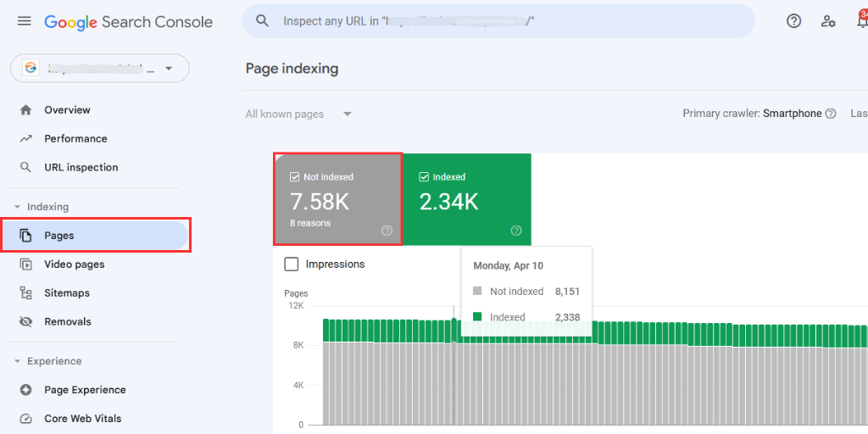Screen dimensions: 868x434
Task: Click the 8 reasons label
Action: pyautogui.click(x=310, y=223)
